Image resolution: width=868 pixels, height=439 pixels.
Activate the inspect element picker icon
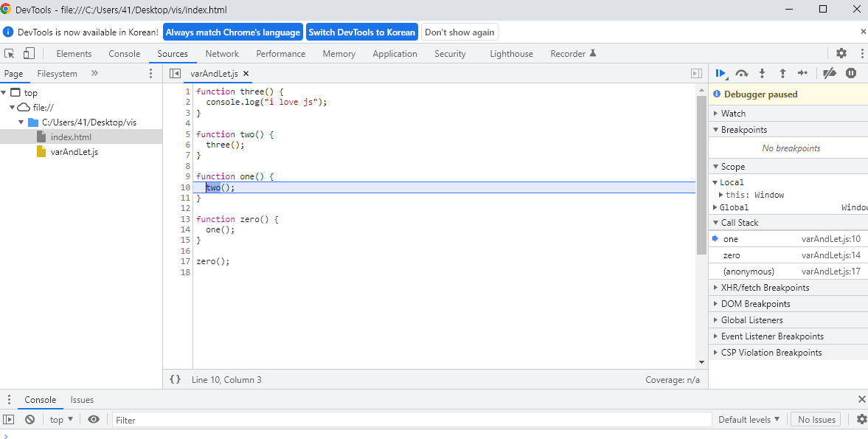(10, 53)
